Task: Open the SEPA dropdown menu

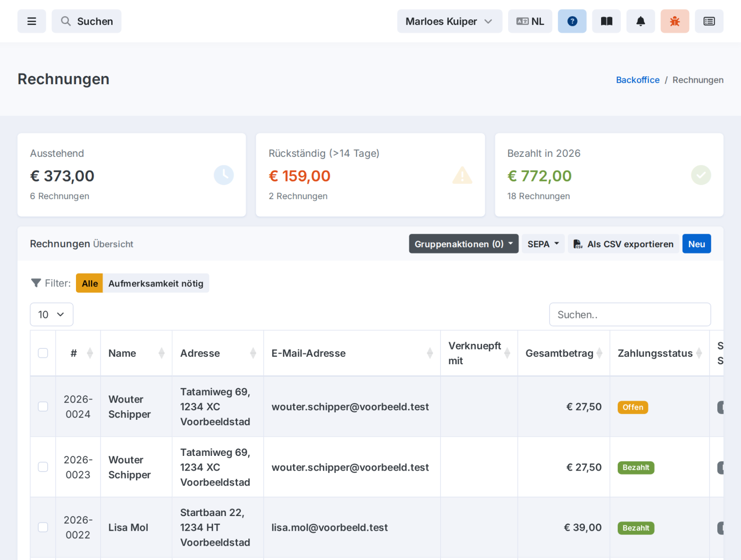Action: pyautogui.click(x=543, y=244)
